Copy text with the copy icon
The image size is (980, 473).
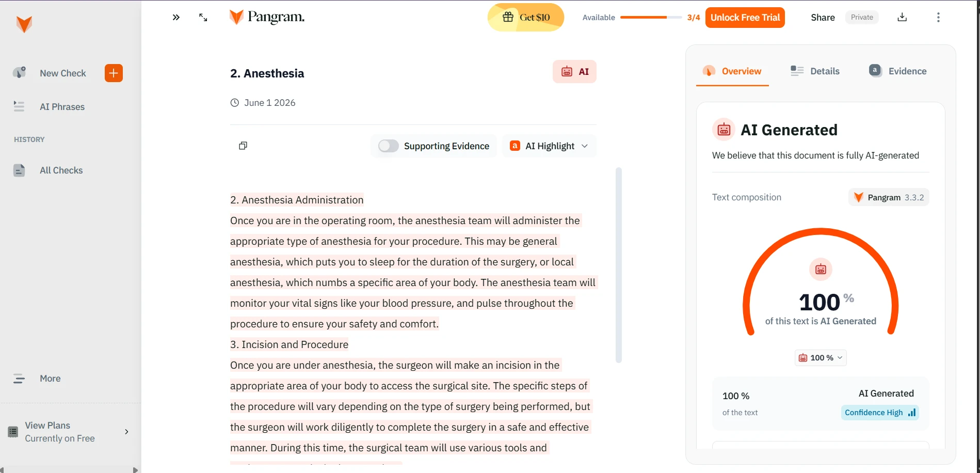point(243,146)
